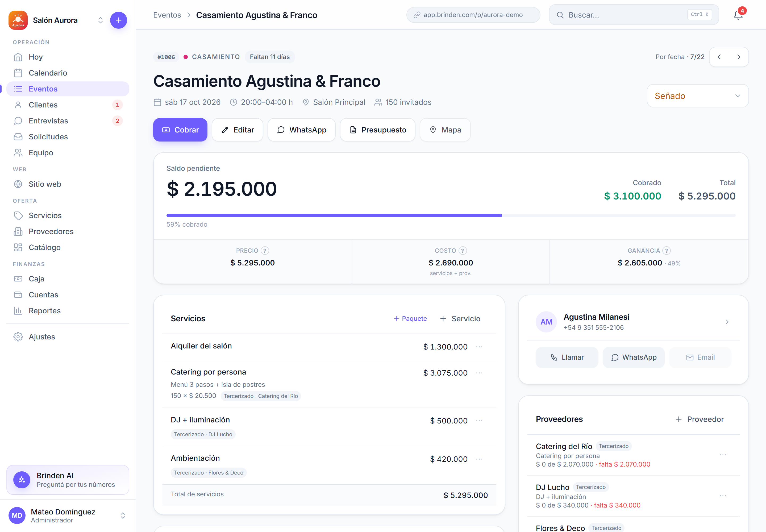Image resolution: width=766 pixels, height=532 pixels.
Task: Click the link icon in URL pill
Action: point(417,15)
